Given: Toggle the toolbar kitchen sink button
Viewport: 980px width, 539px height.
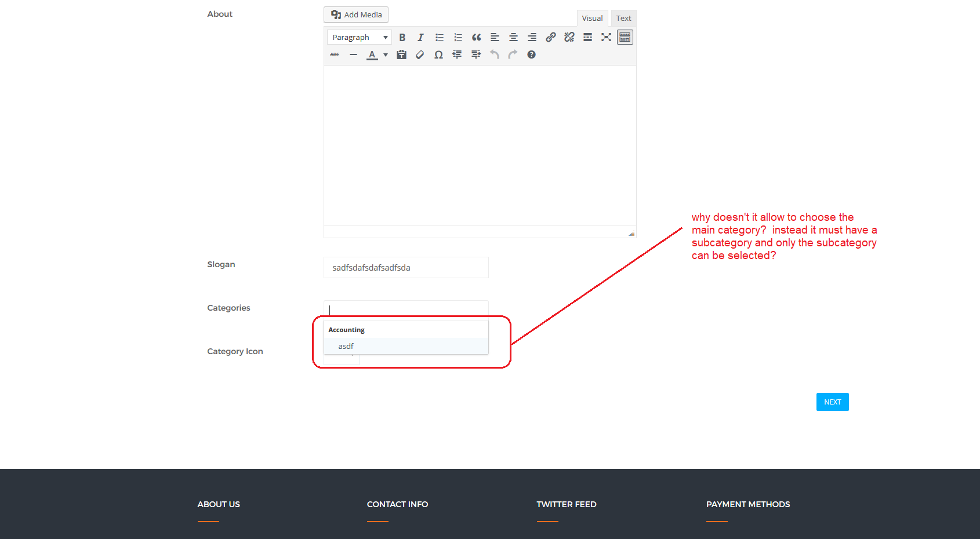Looking at the screenshot, I should (x=625, y=38).
